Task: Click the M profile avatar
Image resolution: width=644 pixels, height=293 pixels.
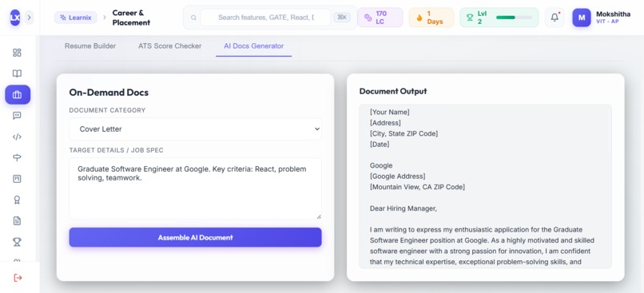Action: [x=582, y=18]
